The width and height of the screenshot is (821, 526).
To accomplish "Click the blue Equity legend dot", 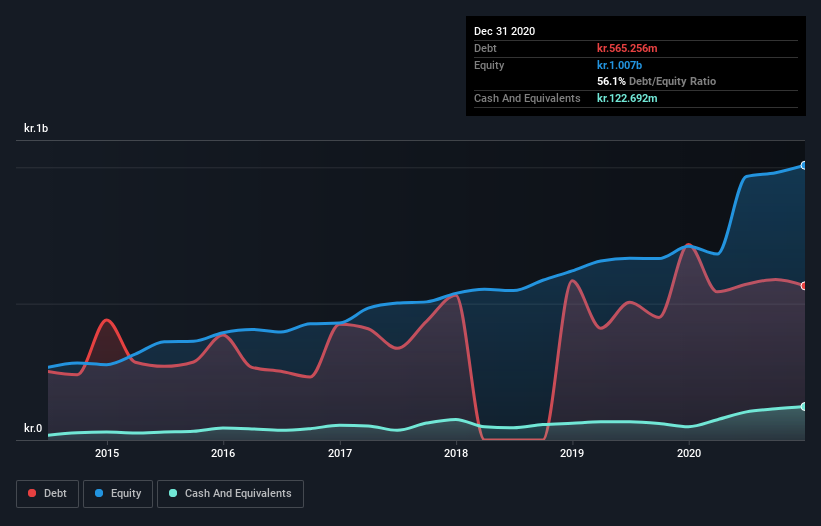I will pos(99,493).
